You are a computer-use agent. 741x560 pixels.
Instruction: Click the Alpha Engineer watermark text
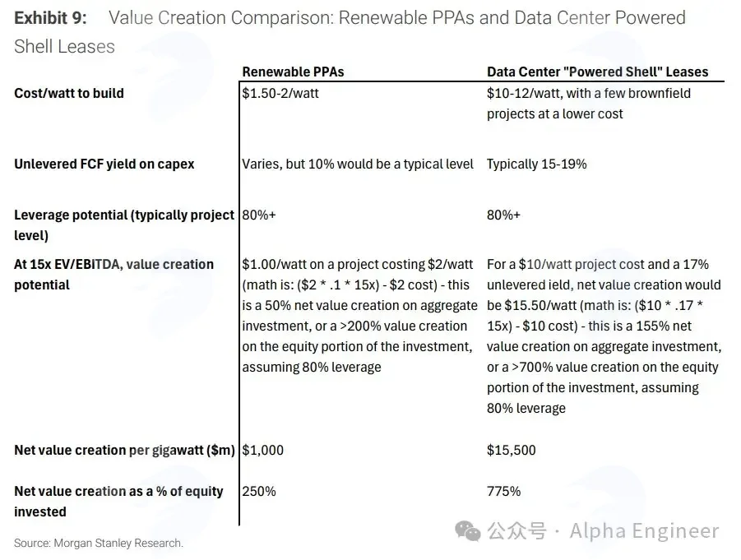coord(644,531)
